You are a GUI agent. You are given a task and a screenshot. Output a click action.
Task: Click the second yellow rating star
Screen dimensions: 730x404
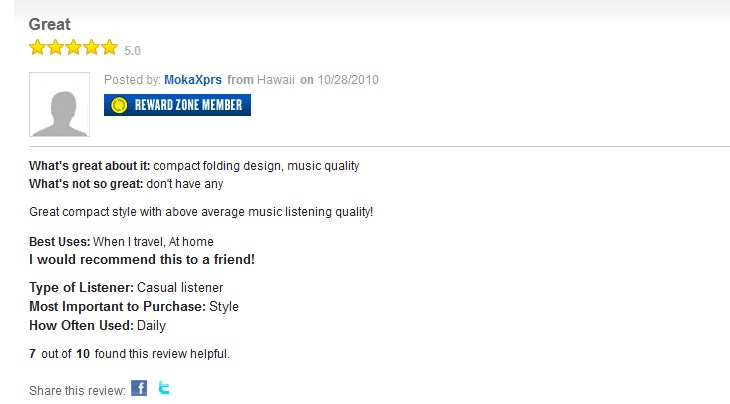(x=56, y=47)
